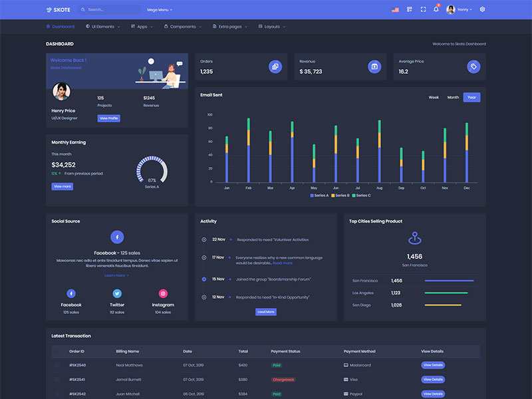Click the View Profile button
This screenshot has width=532, height=399.
point(108,118)
